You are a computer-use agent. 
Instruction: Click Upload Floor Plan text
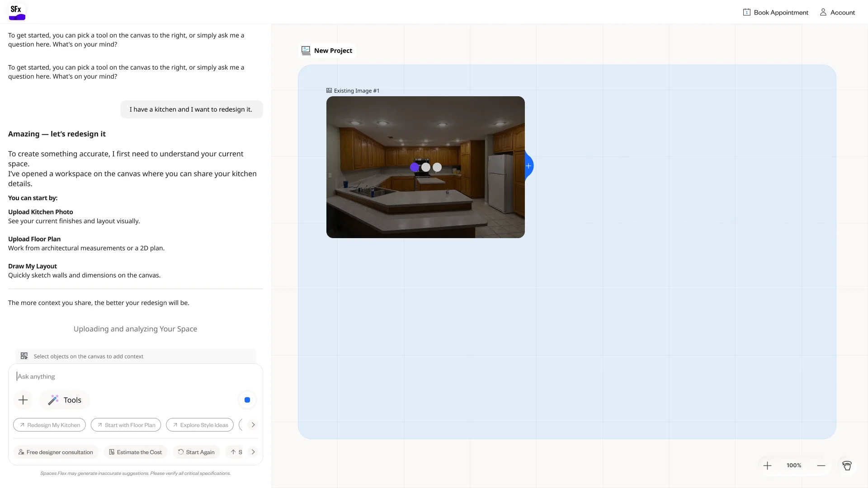pyautogui.click(x=34, y=239)
